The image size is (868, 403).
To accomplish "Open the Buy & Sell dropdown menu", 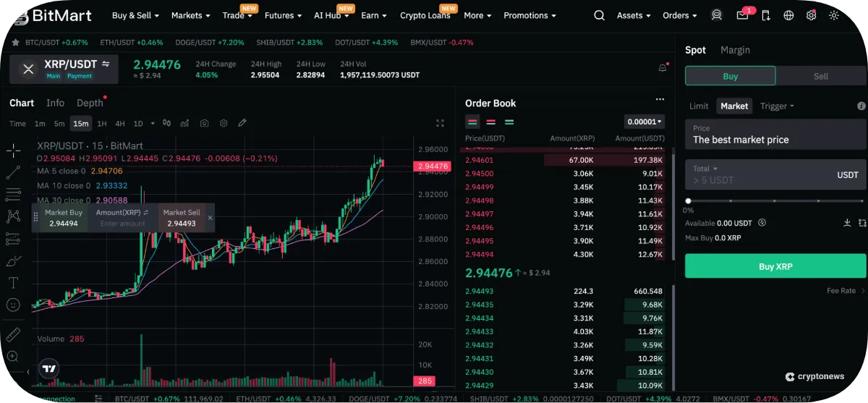I will [x=135, y=15].
